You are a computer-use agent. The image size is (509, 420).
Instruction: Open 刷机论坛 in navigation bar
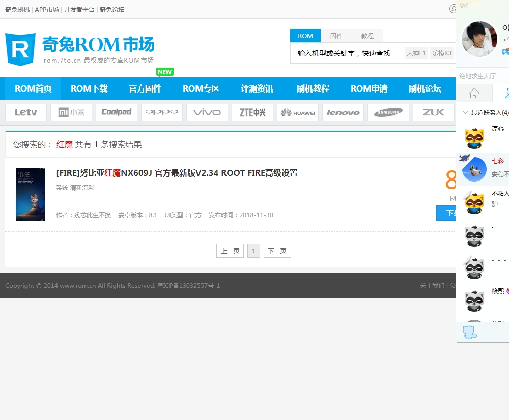(425, 88)
